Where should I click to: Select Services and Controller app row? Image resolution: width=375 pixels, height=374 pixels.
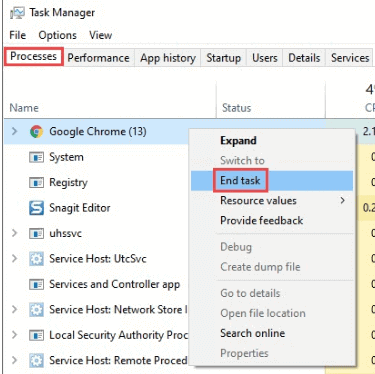[x=115, y=284]
